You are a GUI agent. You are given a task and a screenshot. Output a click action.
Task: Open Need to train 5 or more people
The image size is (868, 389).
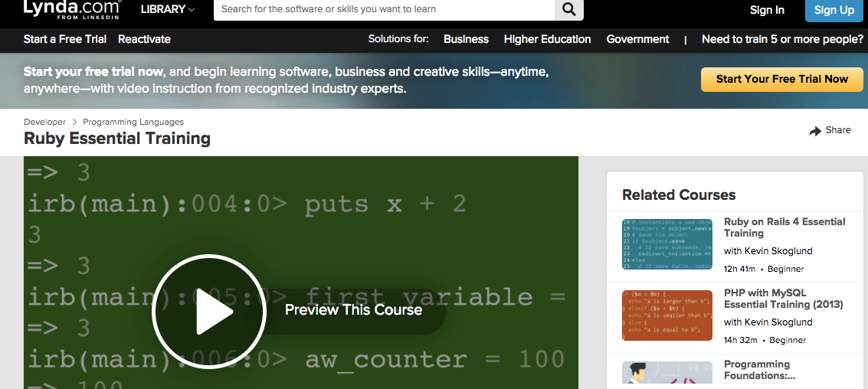pos(782,39)
